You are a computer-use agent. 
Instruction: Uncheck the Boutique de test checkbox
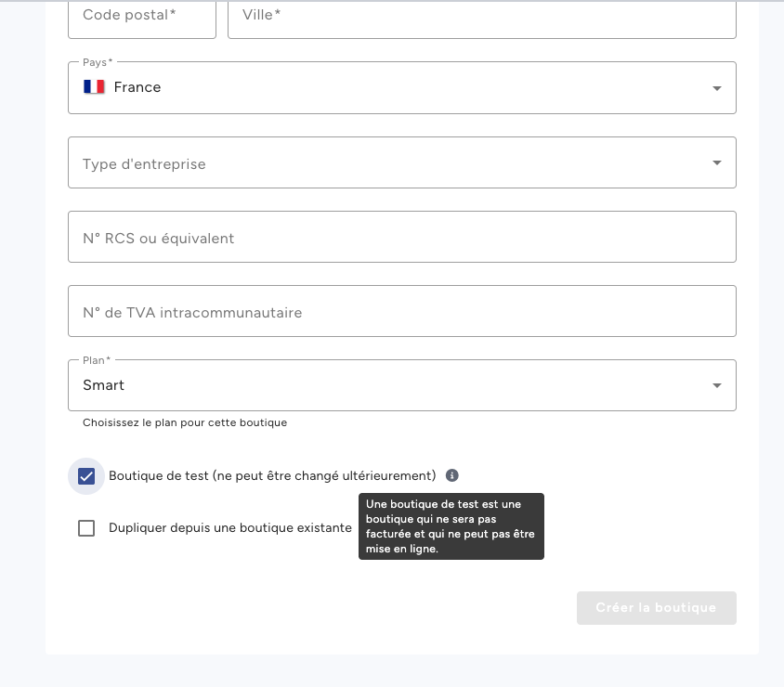pyautogui.click(x=86, y=476)
